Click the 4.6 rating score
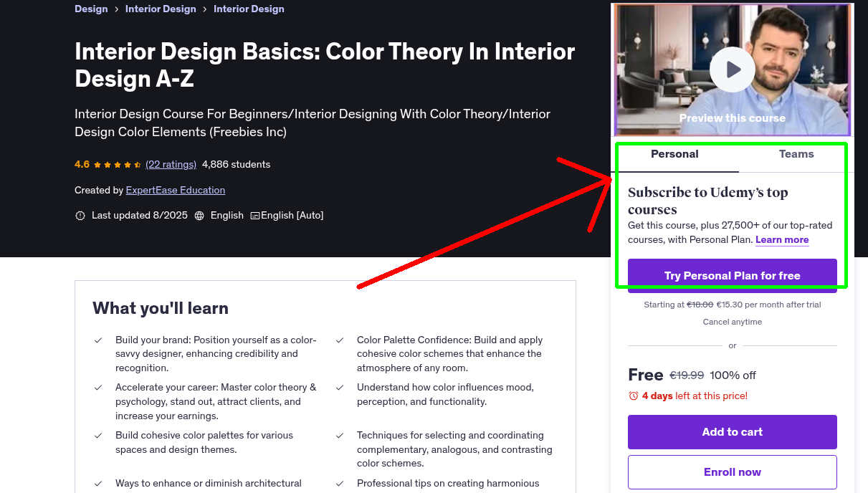Image resolution: width=868 pixels, height=493 pixels. (x=82, y=165)
